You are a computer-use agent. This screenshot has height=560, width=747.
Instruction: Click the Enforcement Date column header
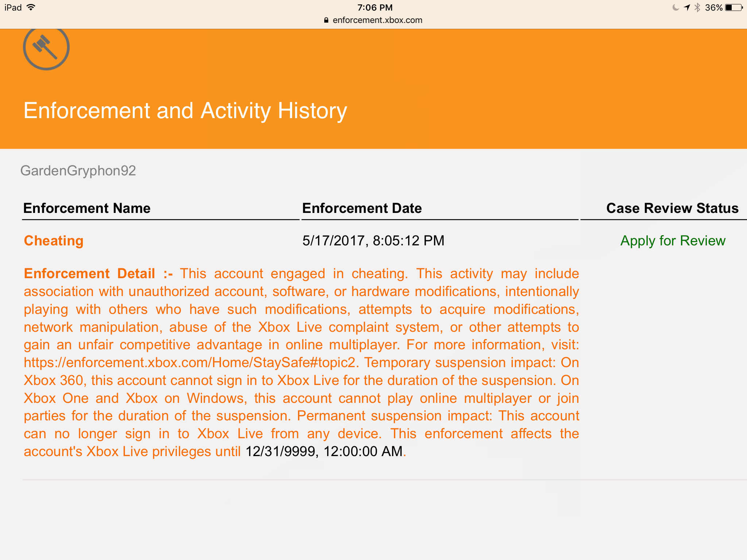362,208
